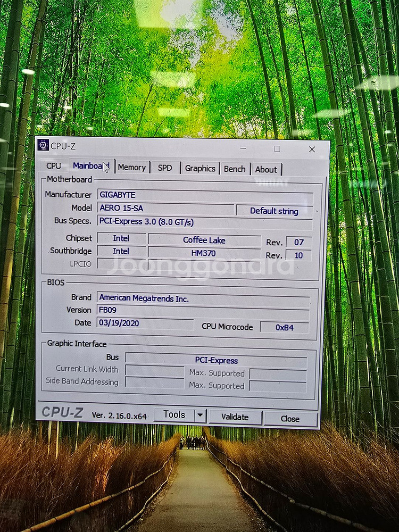The height and width of the screenshot is (532, 399).
Task: Click the chipset Intel vendor field
Action: (121, 238)
